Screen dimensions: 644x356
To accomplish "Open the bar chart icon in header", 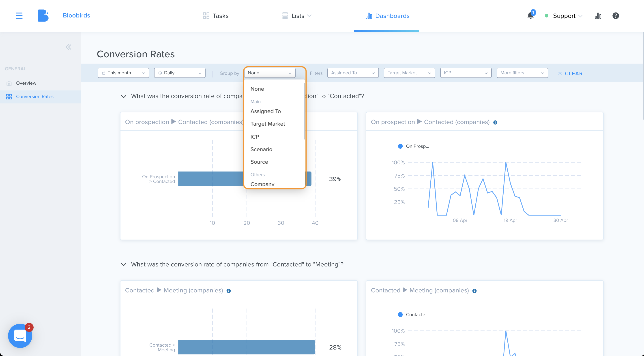I will coord(598,16).
